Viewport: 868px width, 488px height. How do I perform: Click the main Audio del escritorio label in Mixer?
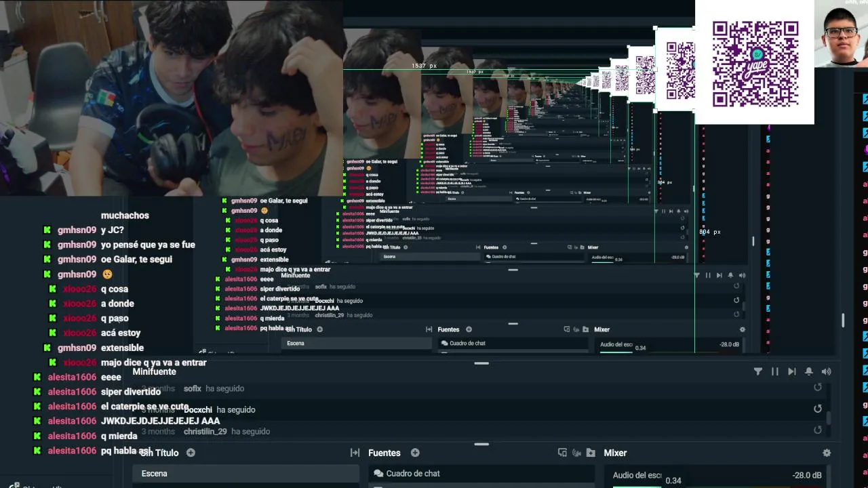pos(637,475)
